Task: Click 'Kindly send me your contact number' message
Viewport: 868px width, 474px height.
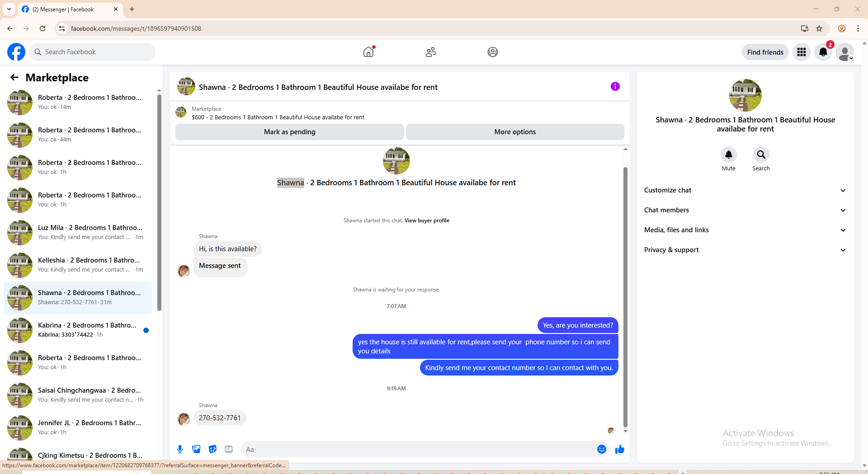Action: click(x=519, y=368)
